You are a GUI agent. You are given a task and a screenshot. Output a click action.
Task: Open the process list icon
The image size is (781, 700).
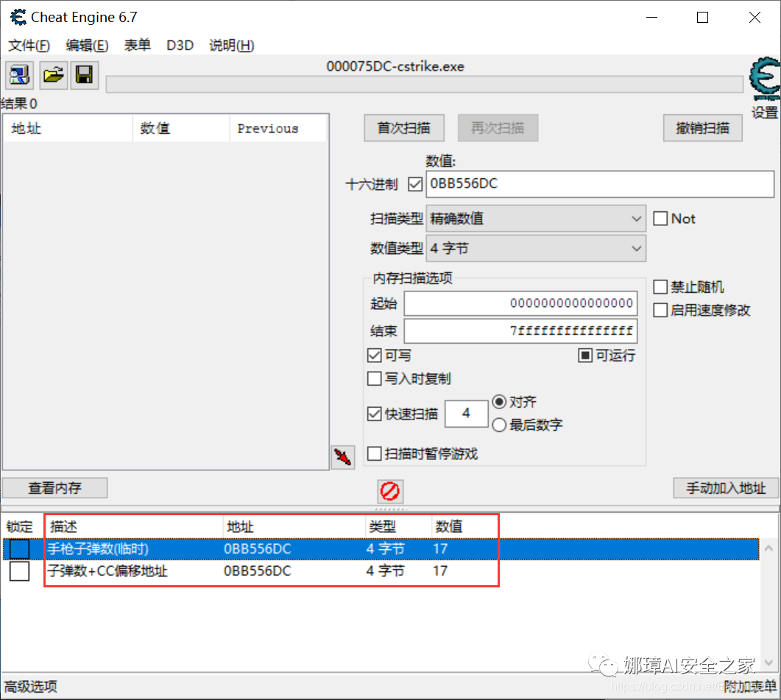coord(19,75)
